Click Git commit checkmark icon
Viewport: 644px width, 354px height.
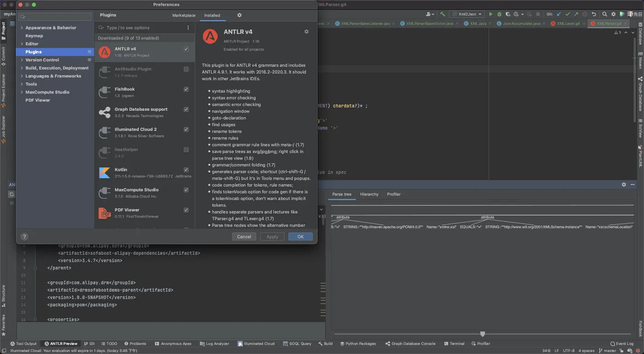[568, 14]
